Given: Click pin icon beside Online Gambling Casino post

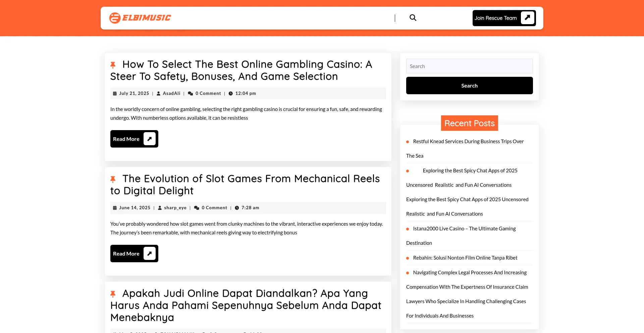Looking at the screenshot, I should [113, 65].
